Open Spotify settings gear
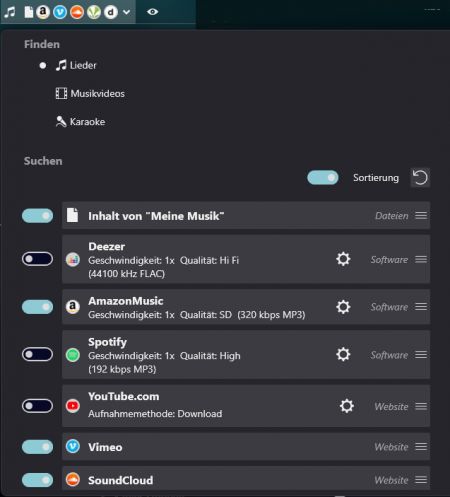The image size is (450, 497). [343, 354]
